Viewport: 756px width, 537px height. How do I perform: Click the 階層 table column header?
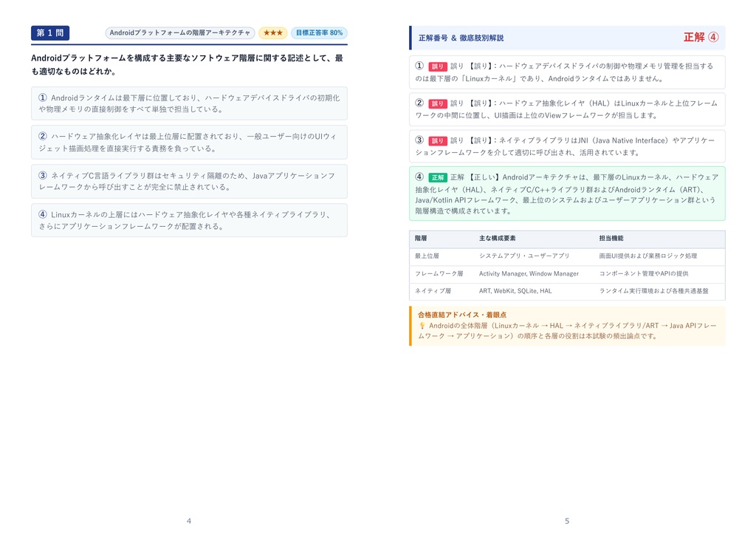[421, 239]
